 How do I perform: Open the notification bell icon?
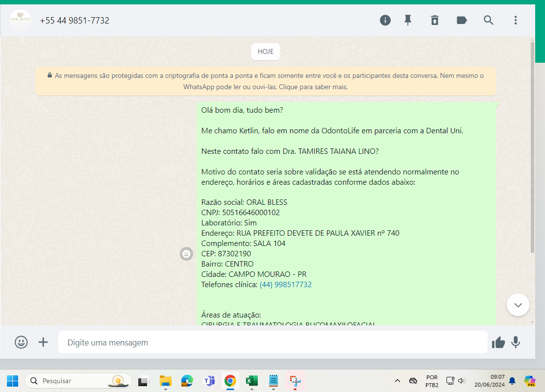tap(512, 381)
